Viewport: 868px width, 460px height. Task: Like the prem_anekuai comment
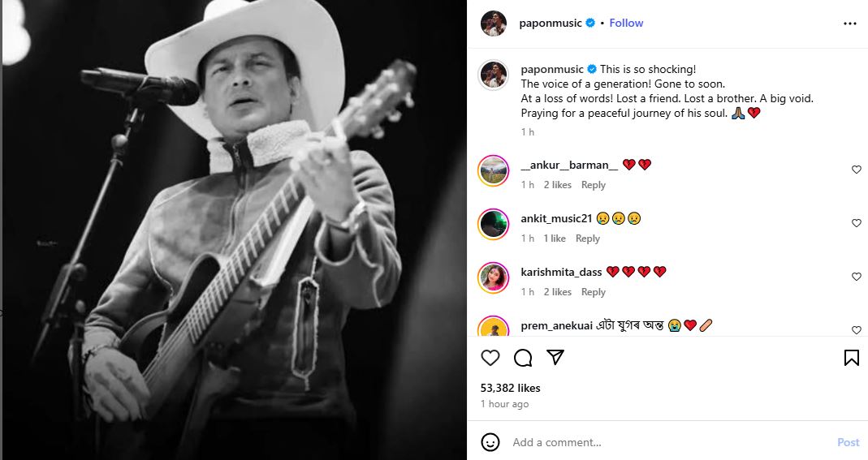coord(856,330)
